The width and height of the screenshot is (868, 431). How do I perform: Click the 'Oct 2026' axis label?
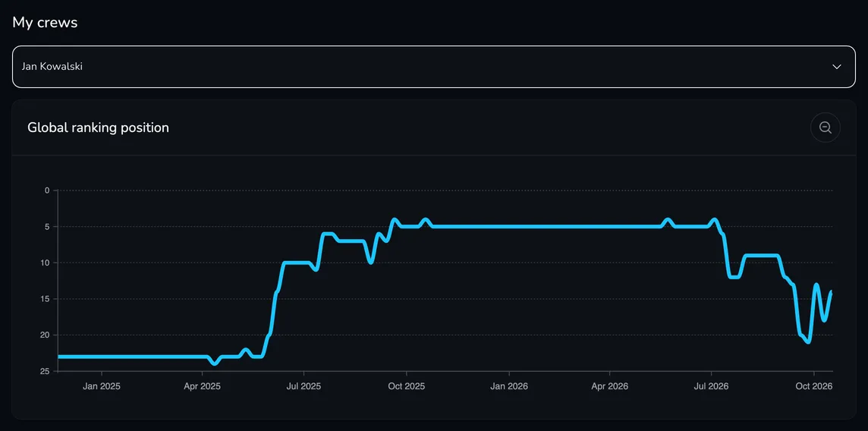click(813, 386)
